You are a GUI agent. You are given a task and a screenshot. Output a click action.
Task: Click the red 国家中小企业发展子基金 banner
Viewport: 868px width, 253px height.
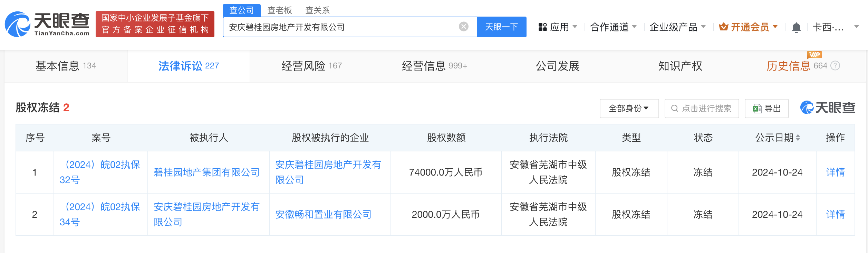tap(155, 24)
